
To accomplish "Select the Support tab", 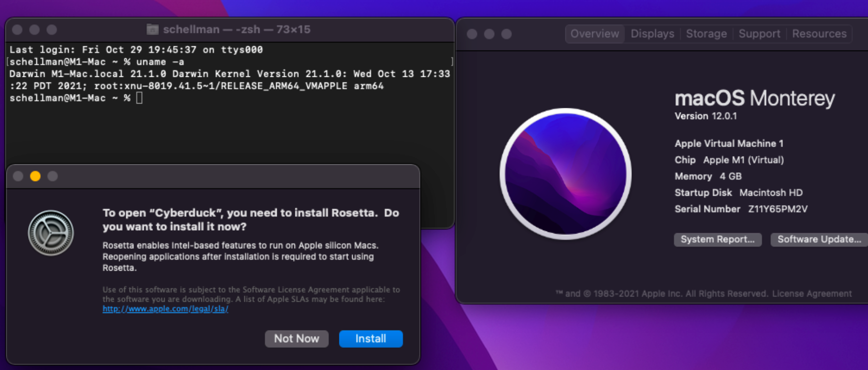I will 759,34.
